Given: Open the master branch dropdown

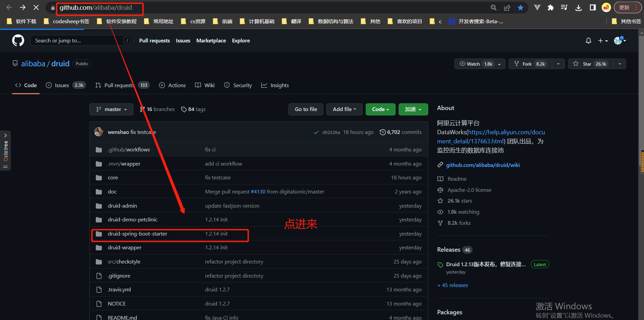Looking at the screenshot, I should point(111,109).
